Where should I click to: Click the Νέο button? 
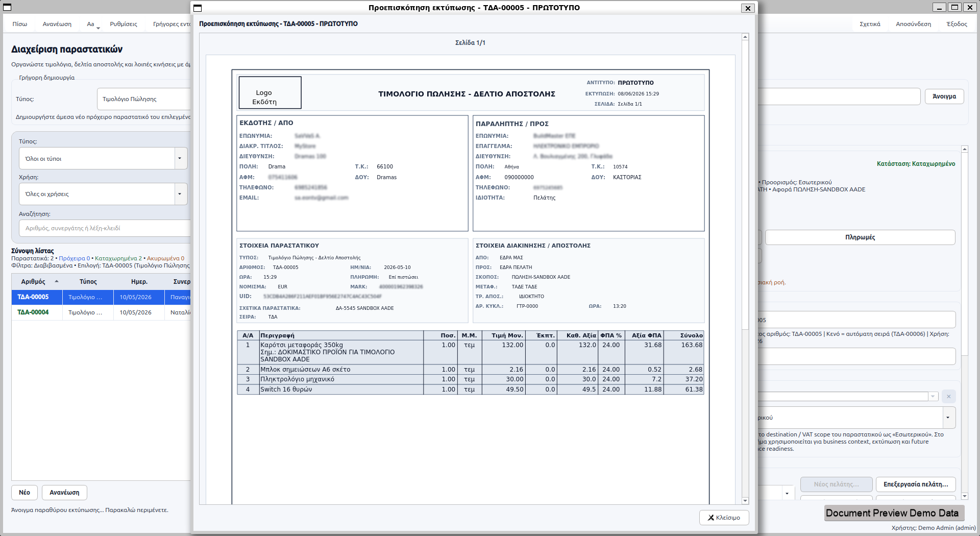click(x=24, y=493)
